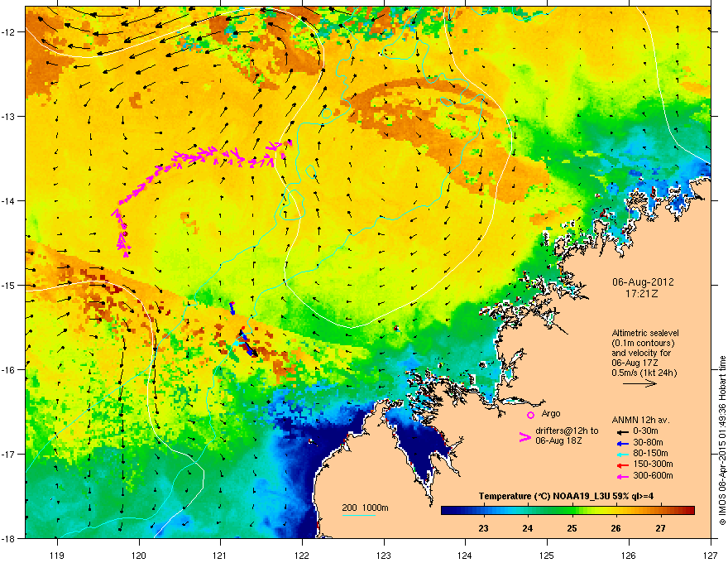Click the red 150-300m legend arrow
Viewport: 728px width, 563px height.
(622, 464)
